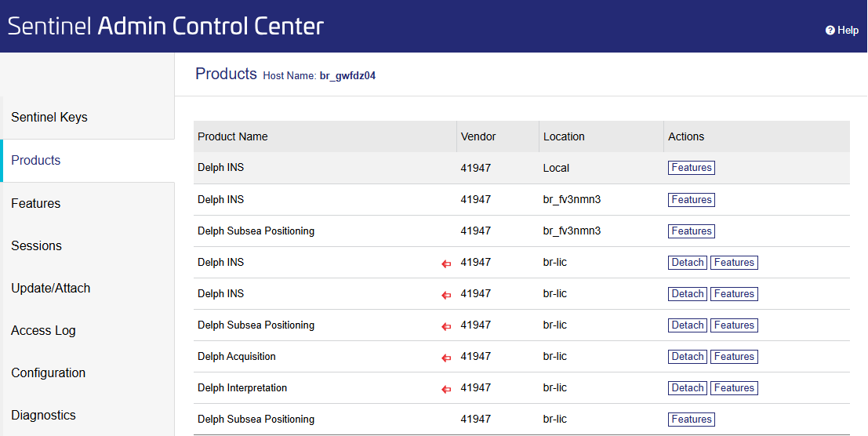Click the Product Name column header
Viewport: 868px width, 436px height.
coord(233,136)
